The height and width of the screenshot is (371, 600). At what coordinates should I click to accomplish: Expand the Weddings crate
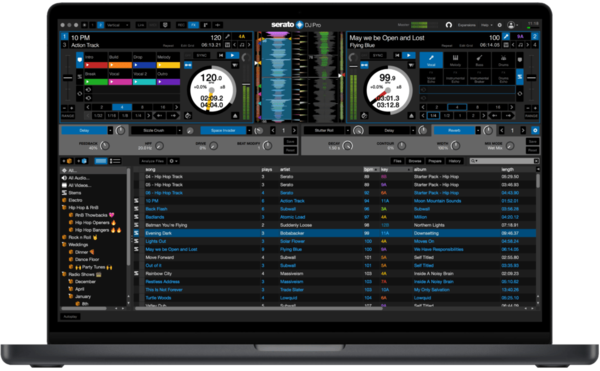64,245
